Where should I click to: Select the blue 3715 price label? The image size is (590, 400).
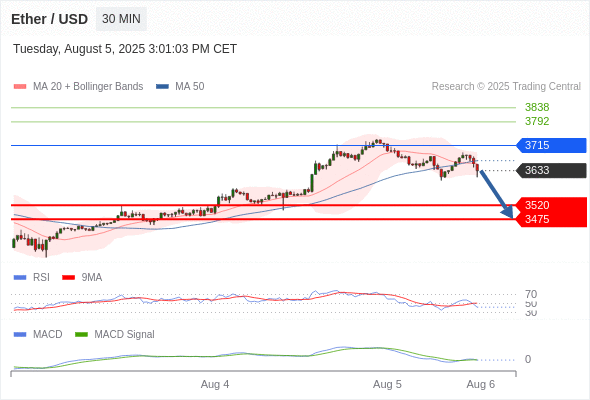(x=551, y=145)
